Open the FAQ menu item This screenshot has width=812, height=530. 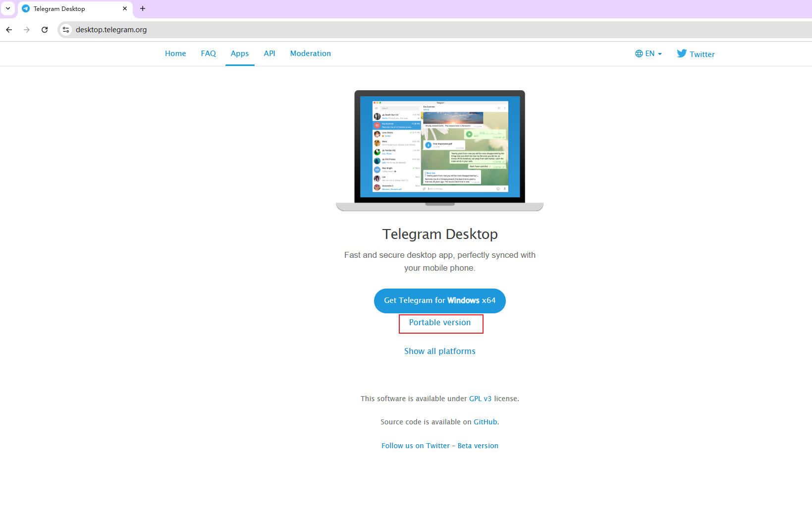[209, 54]
